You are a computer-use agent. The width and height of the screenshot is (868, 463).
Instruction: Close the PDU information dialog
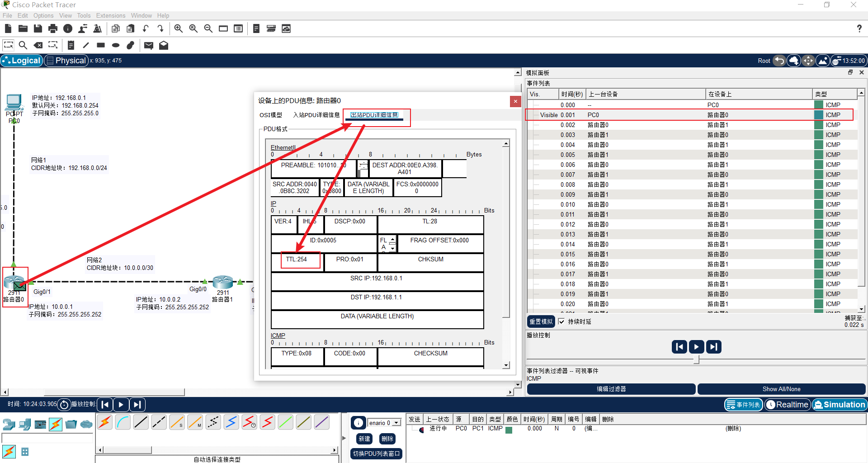click(x=515, y=101)
